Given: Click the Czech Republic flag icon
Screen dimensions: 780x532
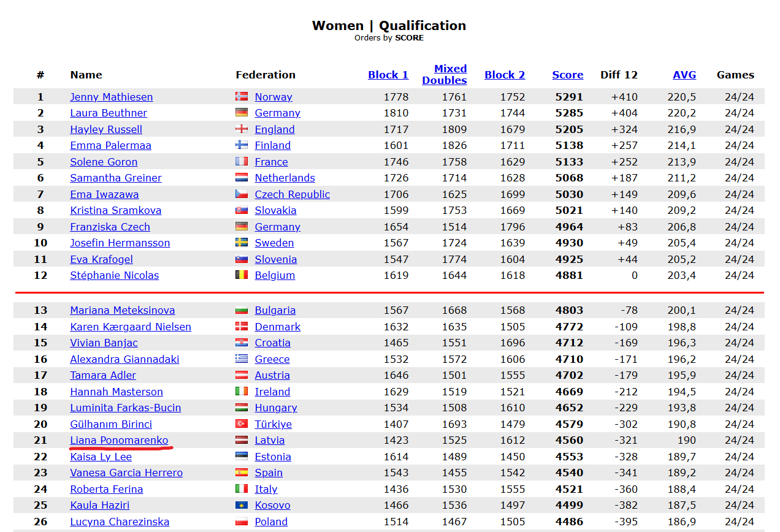Looking at the screenshot, I should (x=242, y=194).
